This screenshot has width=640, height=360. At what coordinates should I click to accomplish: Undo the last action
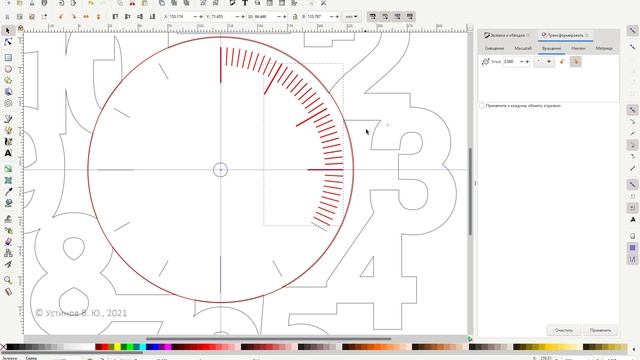(91, 3)
